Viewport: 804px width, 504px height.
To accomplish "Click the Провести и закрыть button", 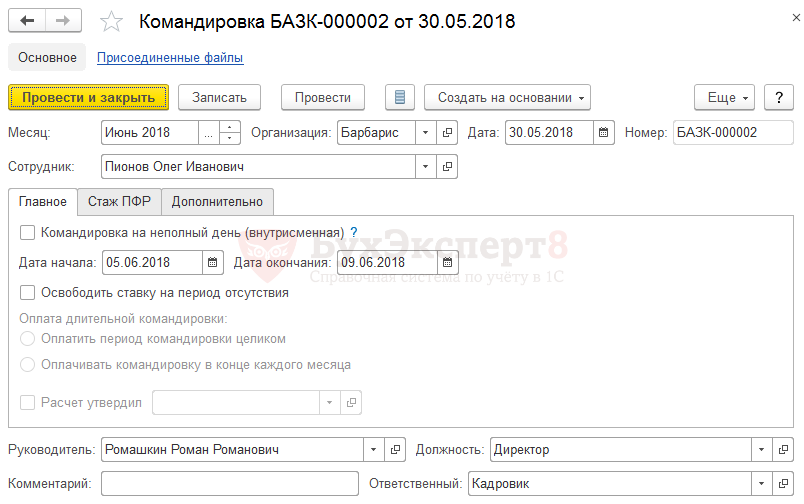I will coord(88,97).
